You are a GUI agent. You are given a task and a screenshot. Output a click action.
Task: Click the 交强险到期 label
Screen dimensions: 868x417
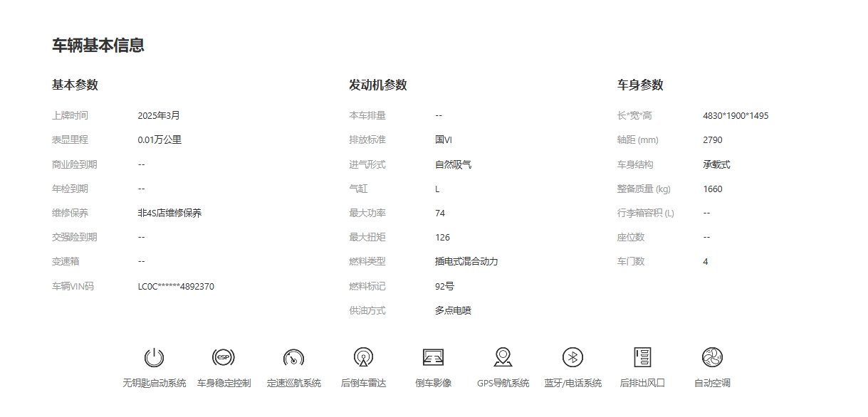[74, 237]
